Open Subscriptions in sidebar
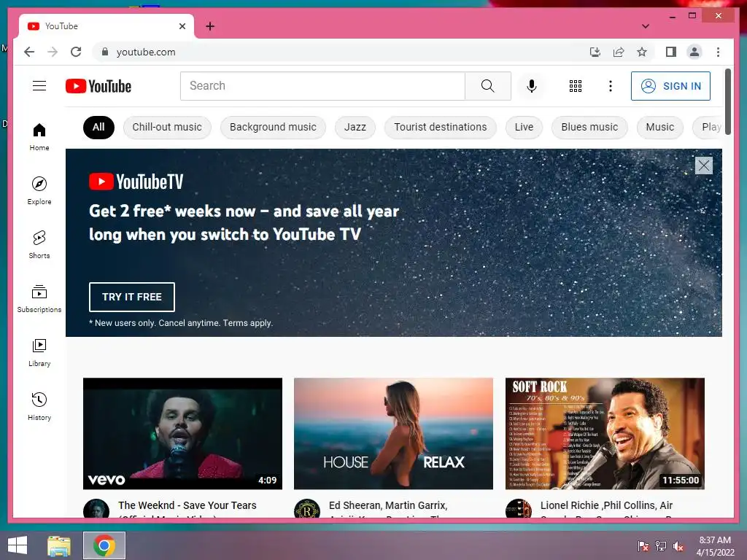The image size is (747, 560). click(39, 298)
